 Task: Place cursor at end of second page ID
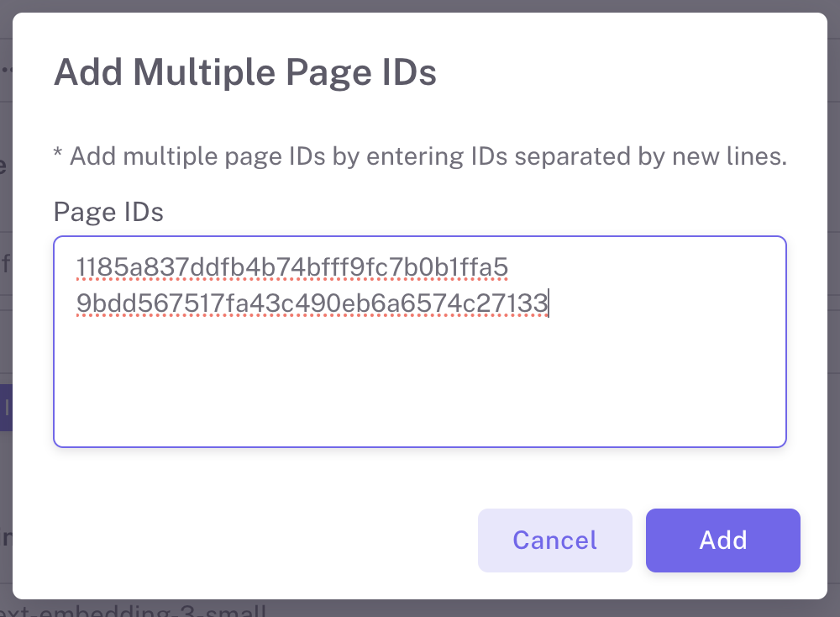pyautogui.click(x=549, y=303)
